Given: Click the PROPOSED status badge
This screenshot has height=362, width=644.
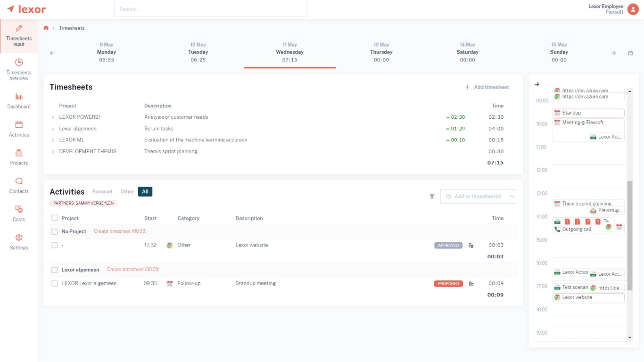Looking at the screenshot, I should click(448, 284).
